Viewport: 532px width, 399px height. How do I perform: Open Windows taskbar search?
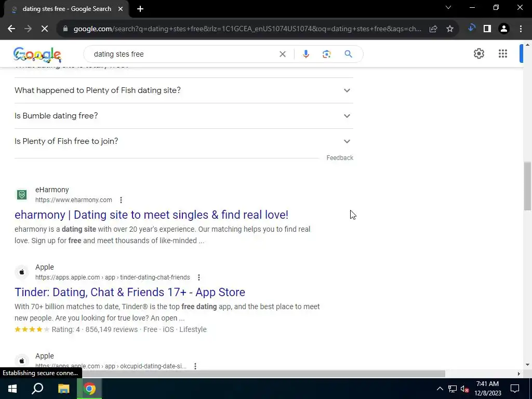pyautogui.click(x=37, y=389)
